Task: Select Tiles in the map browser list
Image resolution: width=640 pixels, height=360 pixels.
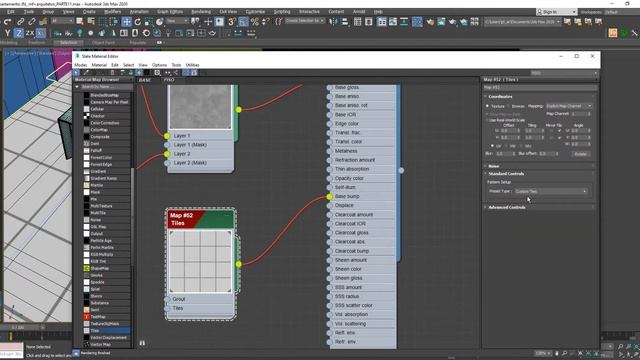Action: point(107,331)
